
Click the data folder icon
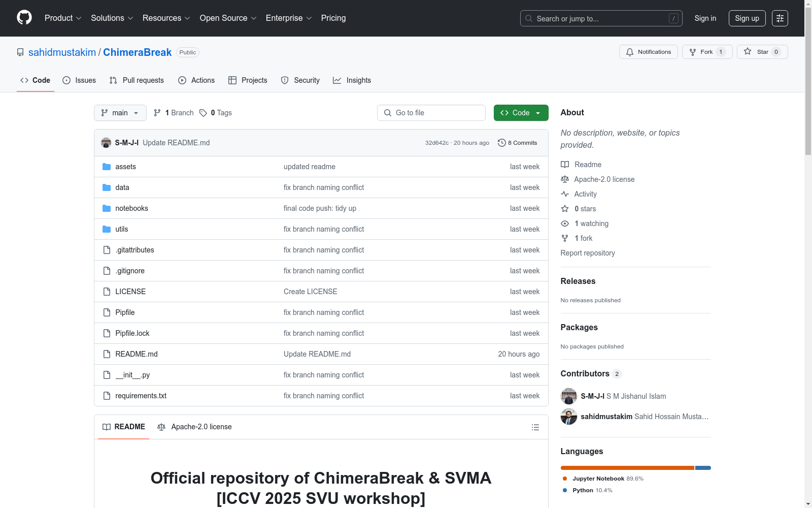click(107, 187)
